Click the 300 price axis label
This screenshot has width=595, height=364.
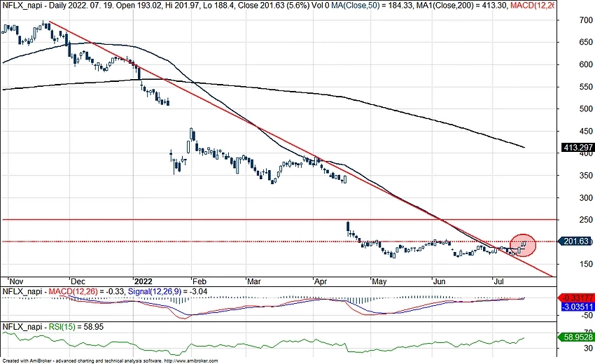point(586,197)
